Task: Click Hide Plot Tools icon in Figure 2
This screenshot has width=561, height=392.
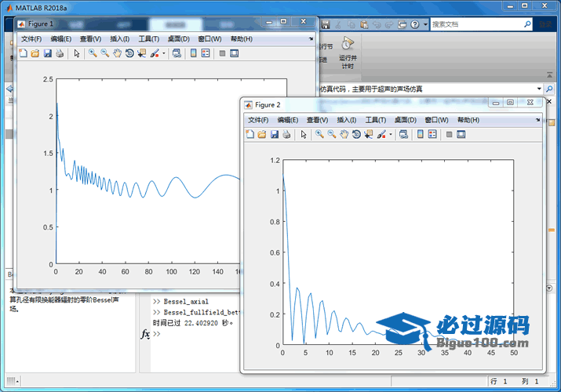Action: click(449, 134)
